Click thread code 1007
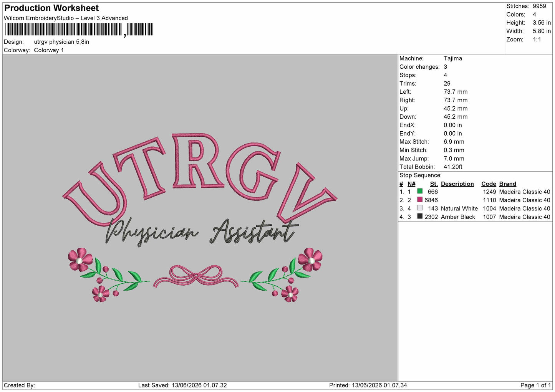This screenshot has height=392, width=555. (490, 217)
